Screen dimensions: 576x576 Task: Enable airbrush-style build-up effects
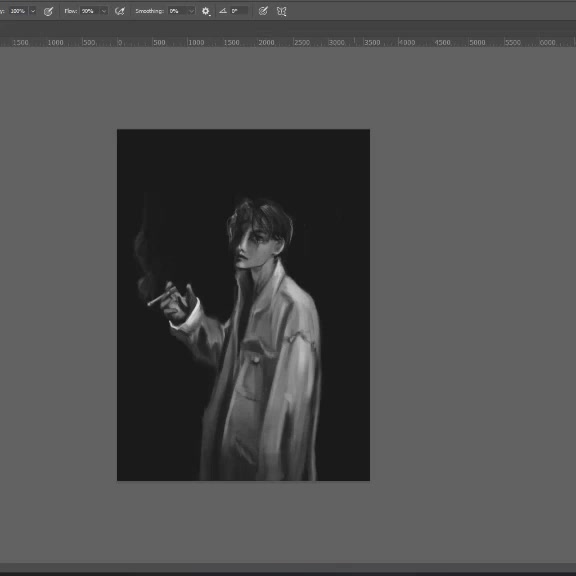[119, 11]
